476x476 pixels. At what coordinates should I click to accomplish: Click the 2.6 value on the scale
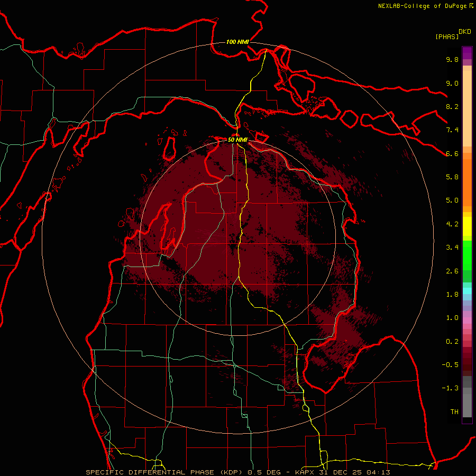coord(452,271)
